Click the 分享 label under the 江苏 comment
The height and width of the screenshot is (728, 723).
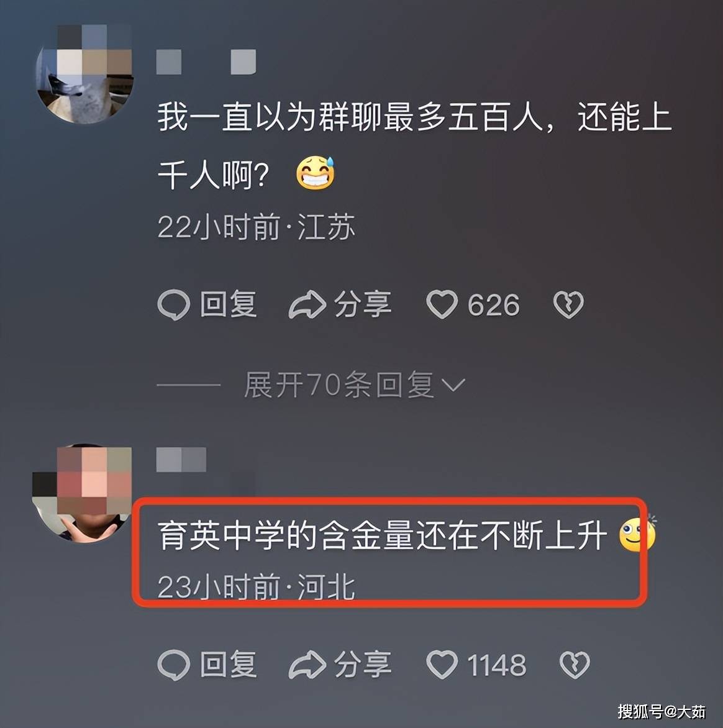(x=363, y=304)
